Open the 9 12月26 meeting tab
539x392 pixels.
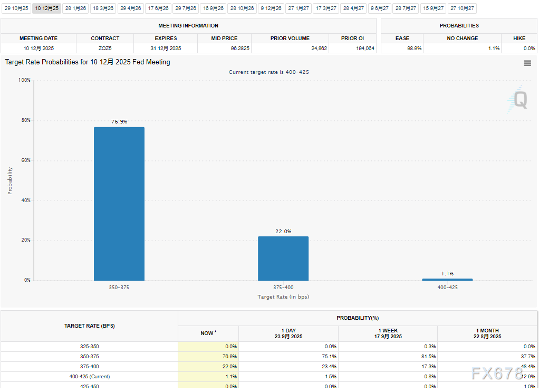tap(271, 8)
